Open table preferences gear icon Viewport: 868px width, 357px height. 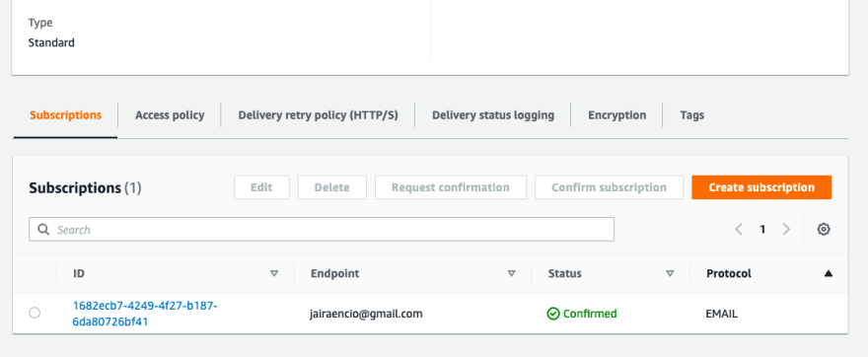click(x=824, y=229)
